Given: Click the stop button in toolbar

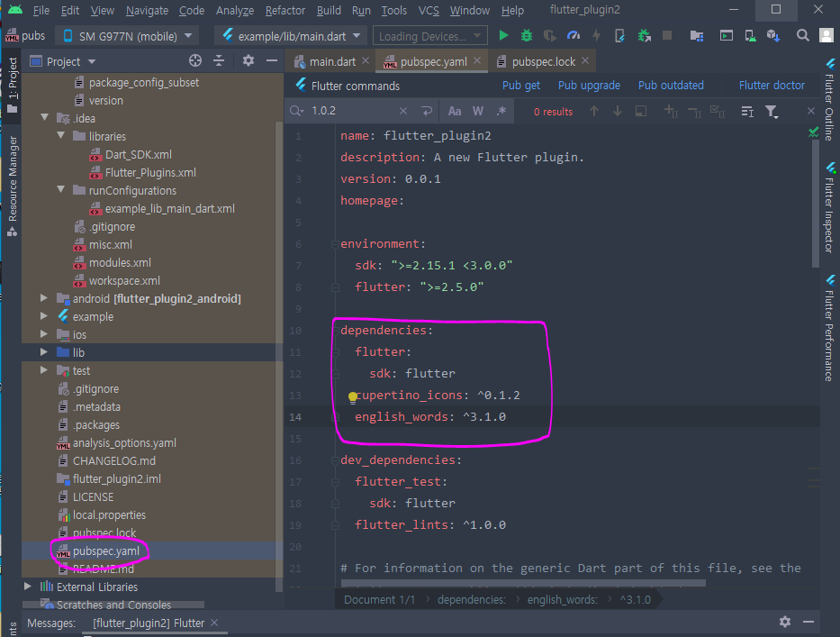Looking at the screenshot, I should tap(667, 36).
